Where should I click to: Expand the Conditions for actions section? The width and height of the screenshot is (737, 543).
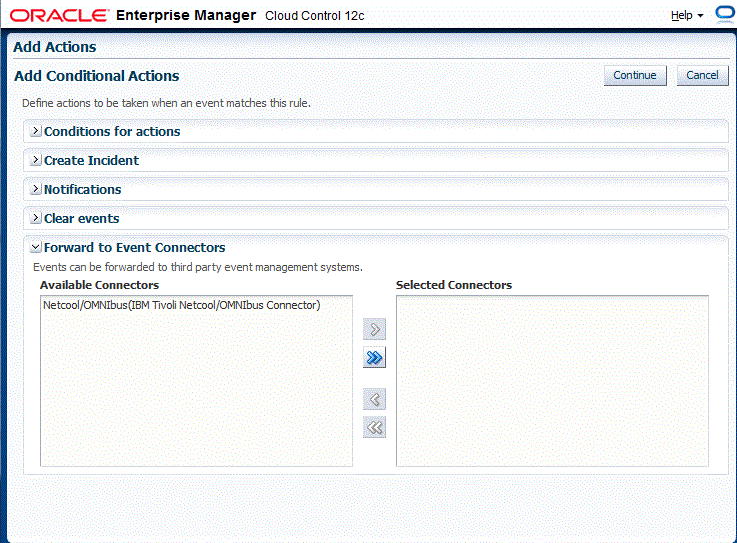(x=35, y=131)
